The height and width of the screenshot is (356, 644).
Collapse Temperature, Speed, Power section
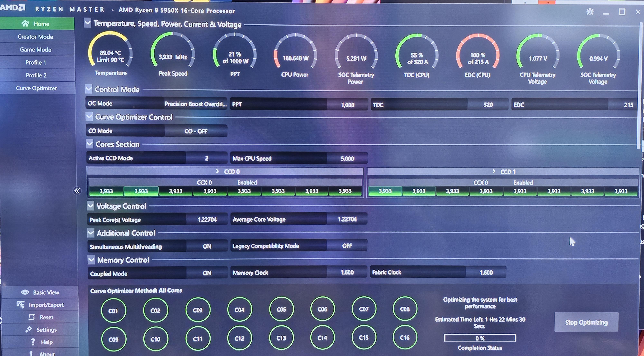(87, 23)
